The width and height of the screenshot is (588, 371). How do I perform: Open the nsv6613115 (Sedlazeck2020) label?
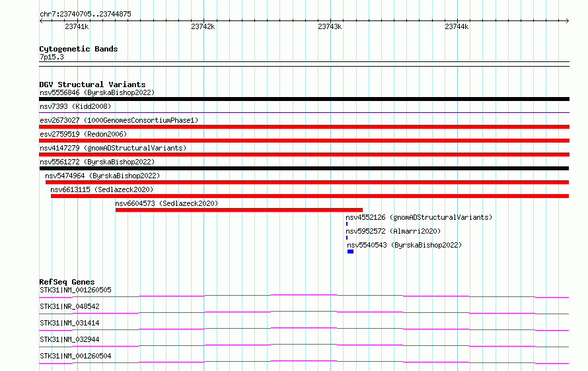[102, 189]
